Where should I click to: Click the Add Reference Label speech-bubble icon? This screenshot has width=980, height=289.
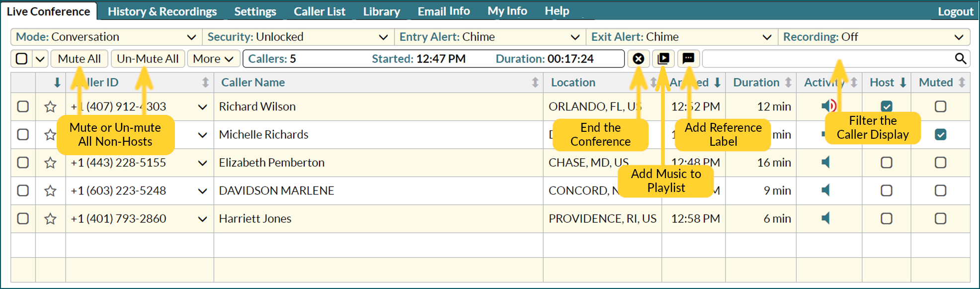point(688,59)
